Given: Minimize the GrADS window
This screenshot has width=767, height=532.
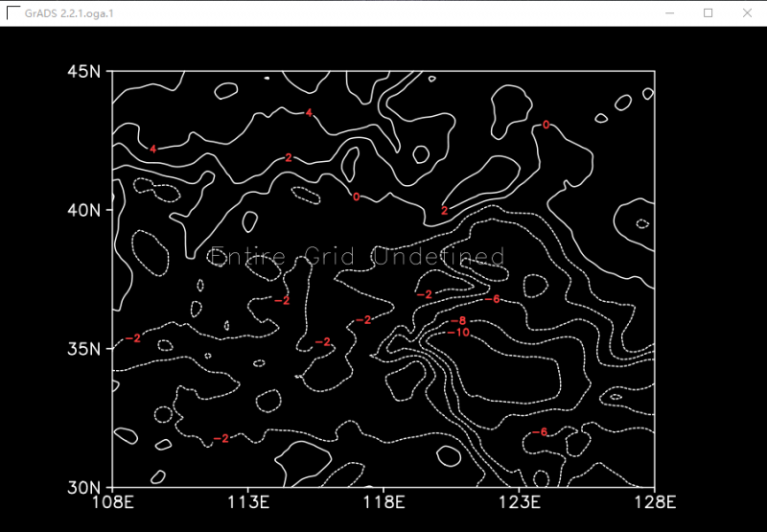Looking at the screenshot, I should point(664,13).
